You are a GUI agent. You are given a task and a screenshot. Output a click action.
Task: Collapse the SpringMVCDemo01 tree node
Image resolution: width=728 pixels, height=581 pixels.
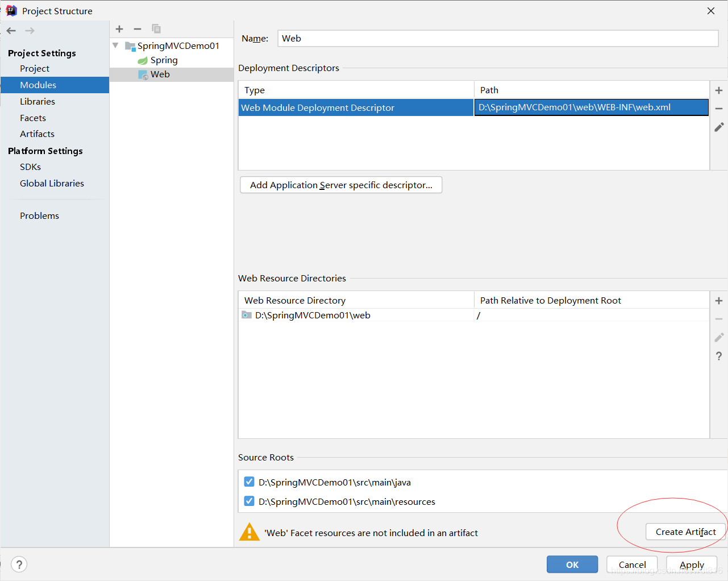point(115,45)
